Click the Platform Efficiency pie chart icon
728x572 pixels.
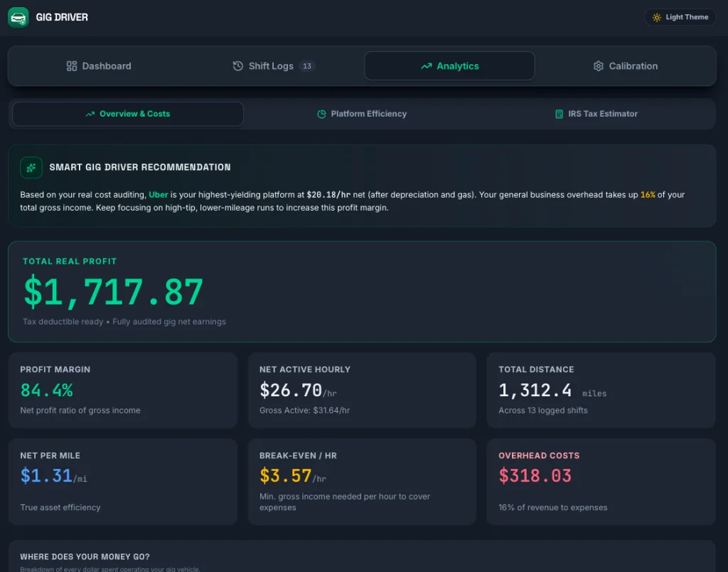coord(321,114)
